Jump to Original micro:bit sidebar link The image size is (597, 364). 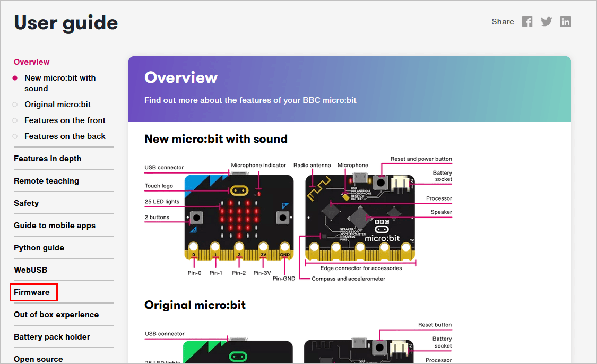tap(57, 105)
